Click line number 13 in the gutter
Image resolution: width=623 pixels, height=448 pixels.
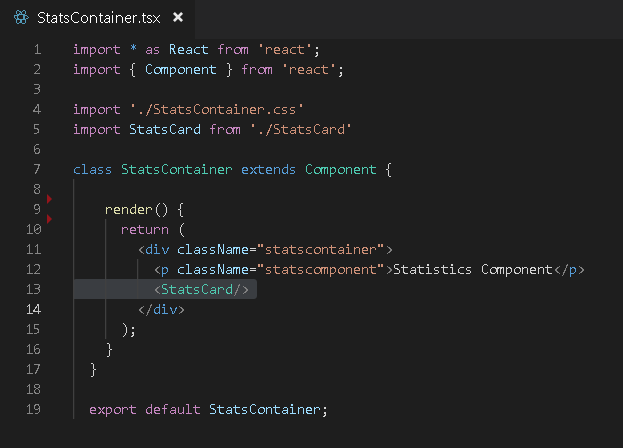click(x=33, y=289)
